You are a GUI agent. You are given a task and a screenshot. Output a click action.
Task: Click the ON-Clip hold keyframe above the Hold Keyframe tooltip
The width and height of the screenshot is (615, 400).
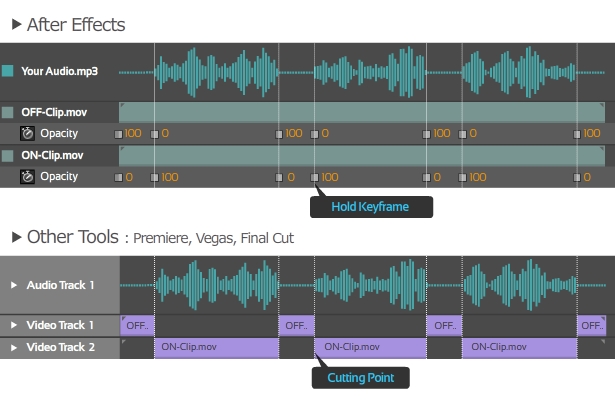coord(315,178)
